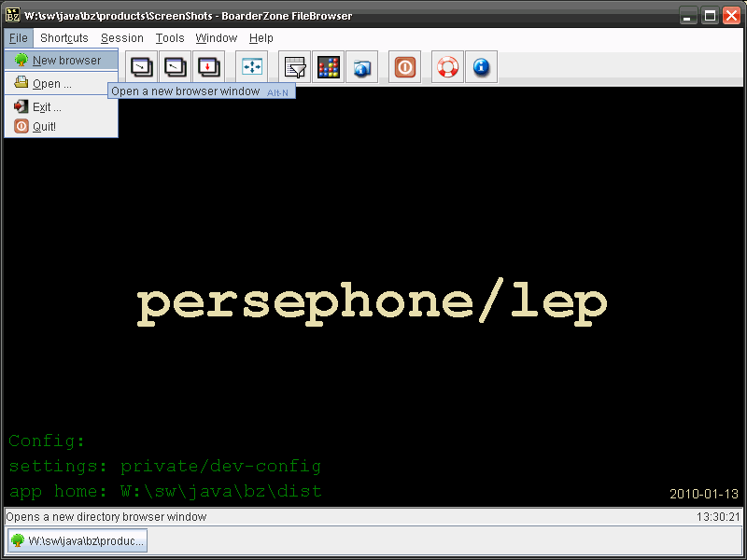747x560 pixels.
Task: Click the tree icon beside New browser
Action: tap(21, 60)
